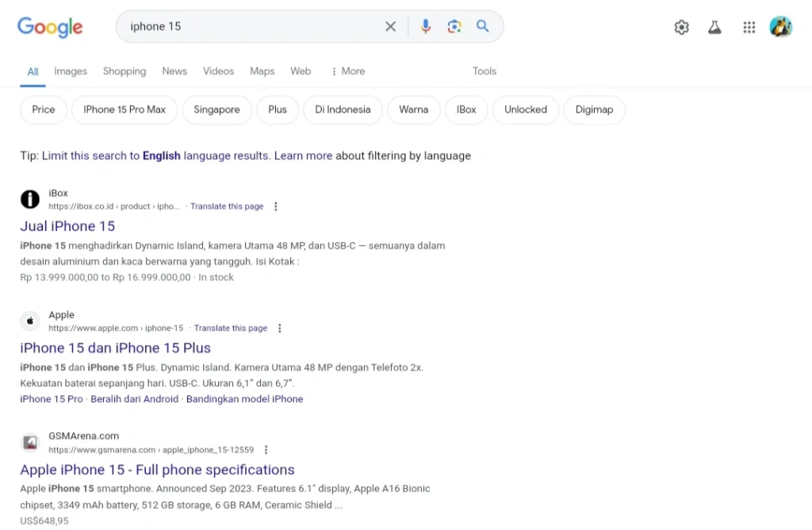
Task: Apply the Di Indonesia filter chip
Action: pyautogui.click(x=343, y=109)
